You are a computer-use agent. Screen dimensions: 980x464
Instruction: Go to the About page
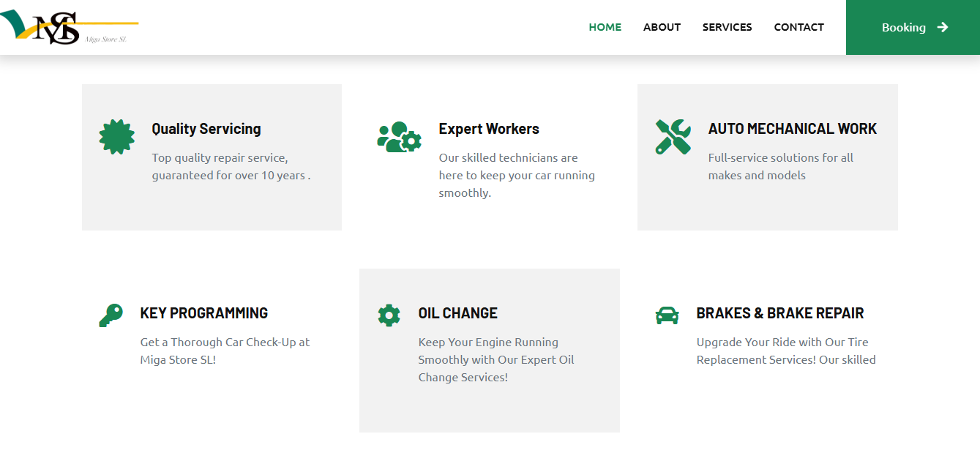tap(662, 27)
